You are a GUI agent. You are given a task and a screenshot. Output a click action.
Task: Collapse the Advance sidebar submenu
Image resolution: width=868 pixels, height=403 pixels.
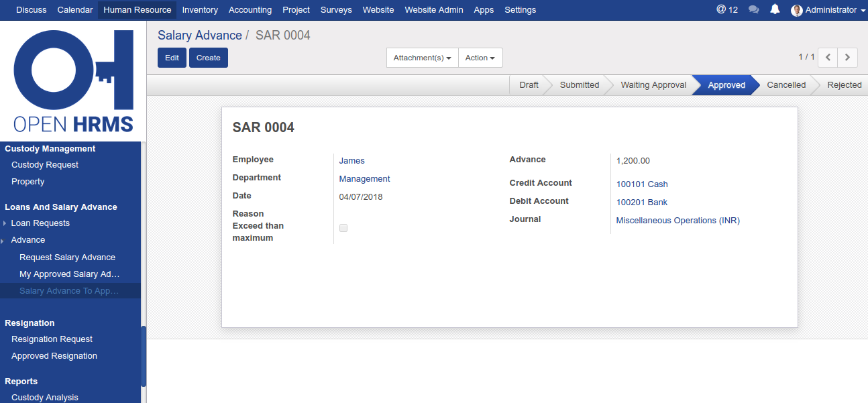click(x=28, y=240)
